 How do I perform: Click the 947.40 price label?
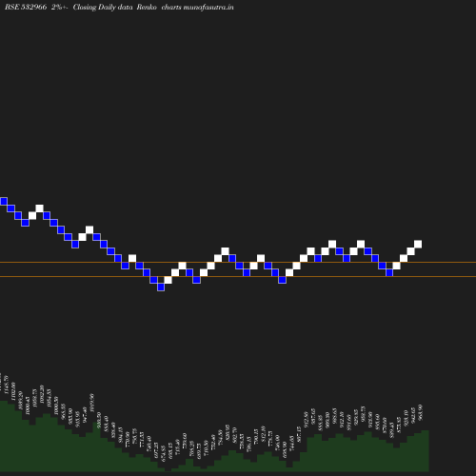[85, 415]
